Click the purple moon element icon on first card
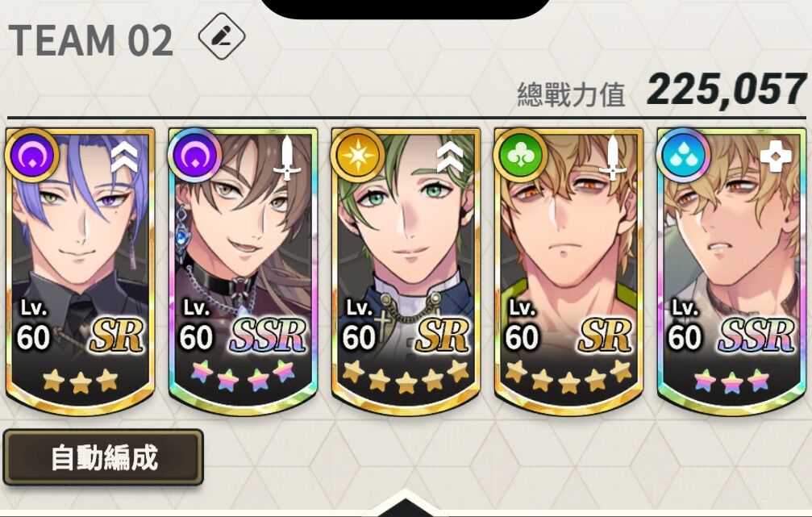 click(32, 155)
